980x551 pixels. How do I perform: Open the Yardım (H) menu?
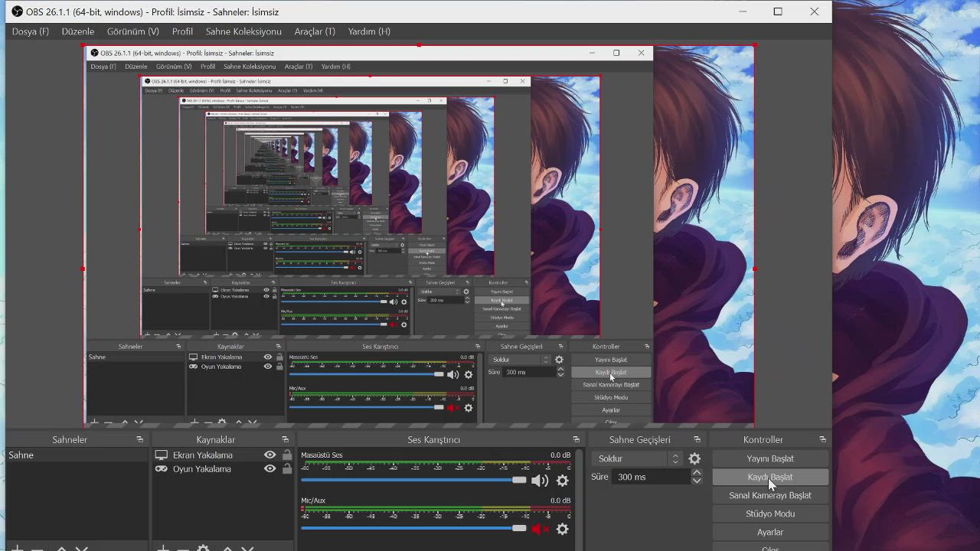[369, 31]
